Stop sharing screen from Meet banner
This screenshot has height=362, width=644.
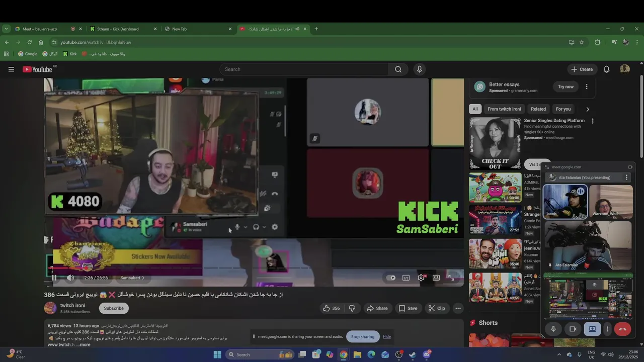coord(363,337)
